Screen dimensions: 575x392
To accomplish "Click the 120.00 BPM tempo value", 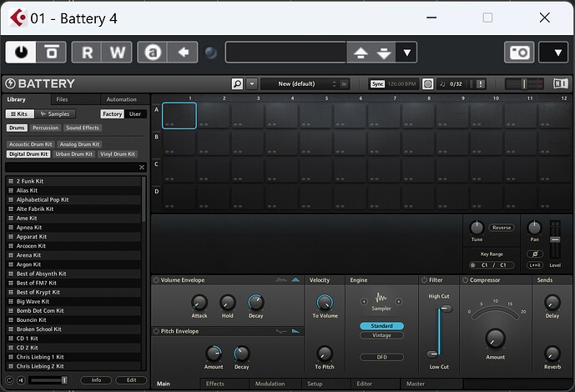I will pyautogui.click(x=402, y=84).
